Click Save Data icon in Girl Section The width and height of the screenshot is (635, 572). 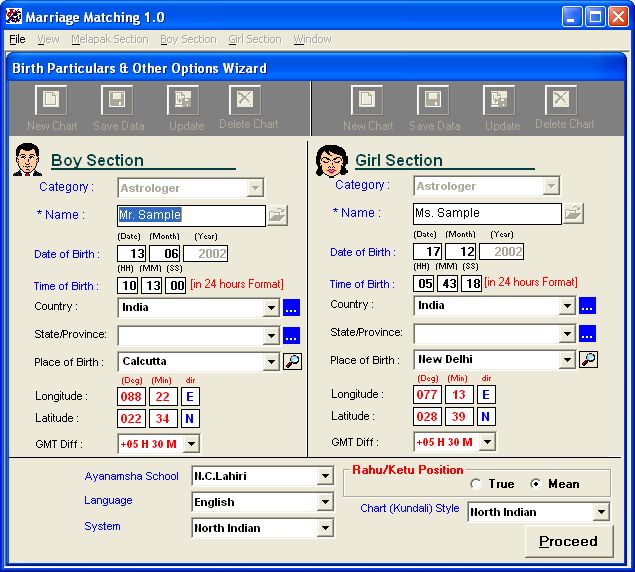(x=434, y=101)
